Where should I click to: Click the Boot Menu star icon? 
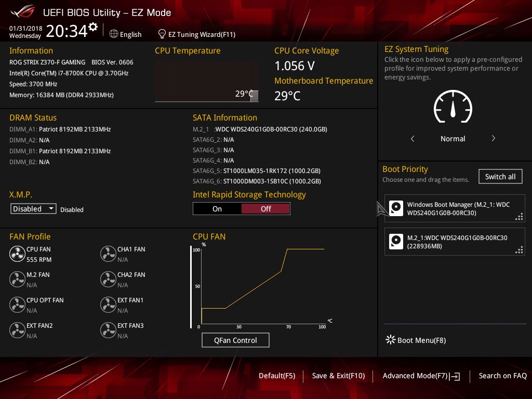(x=390, y=340)
